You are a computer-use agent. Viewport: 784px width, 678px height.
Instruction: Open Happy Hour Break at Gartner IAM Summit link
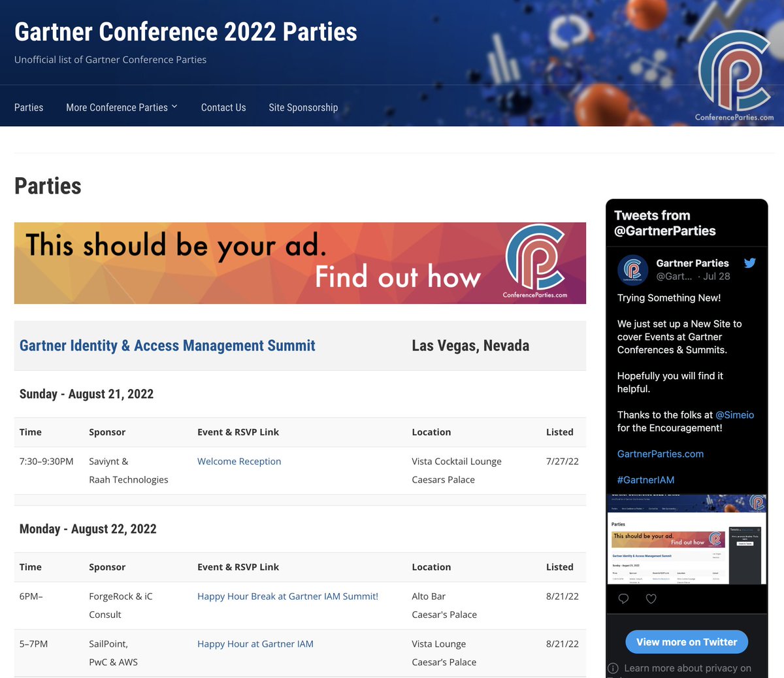(x=287, y=596)
